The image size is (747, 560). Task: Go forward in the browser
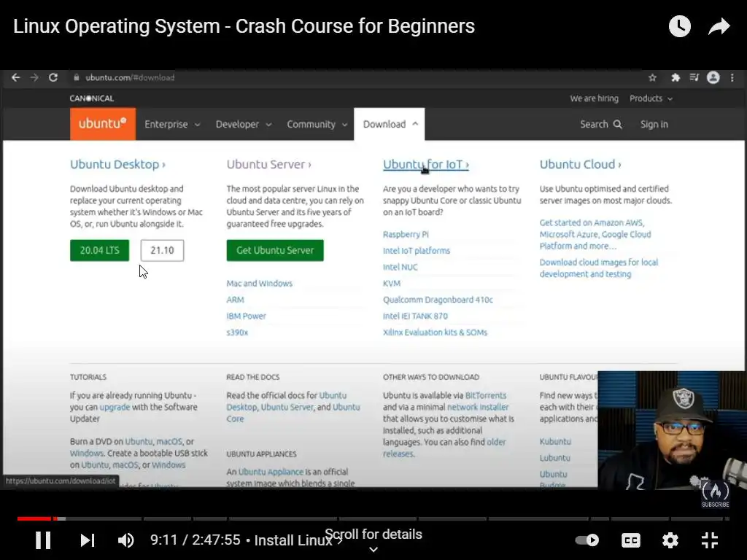(x=34, y=77)
